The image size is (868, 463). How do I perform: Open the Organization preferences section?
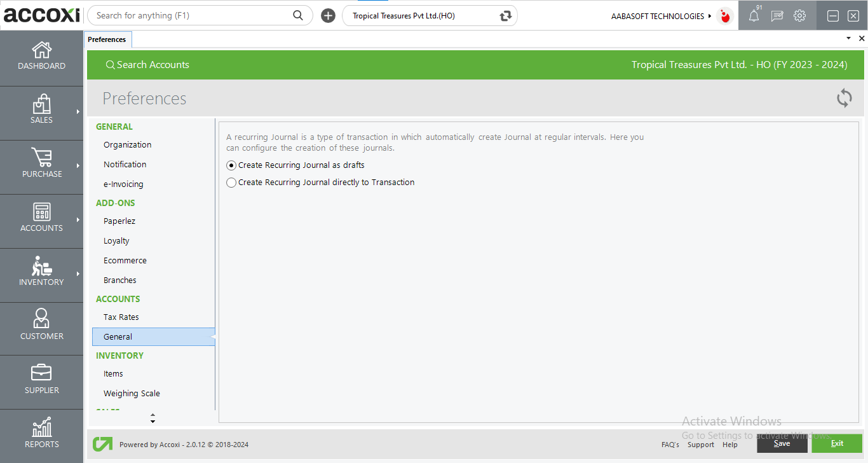127,145
